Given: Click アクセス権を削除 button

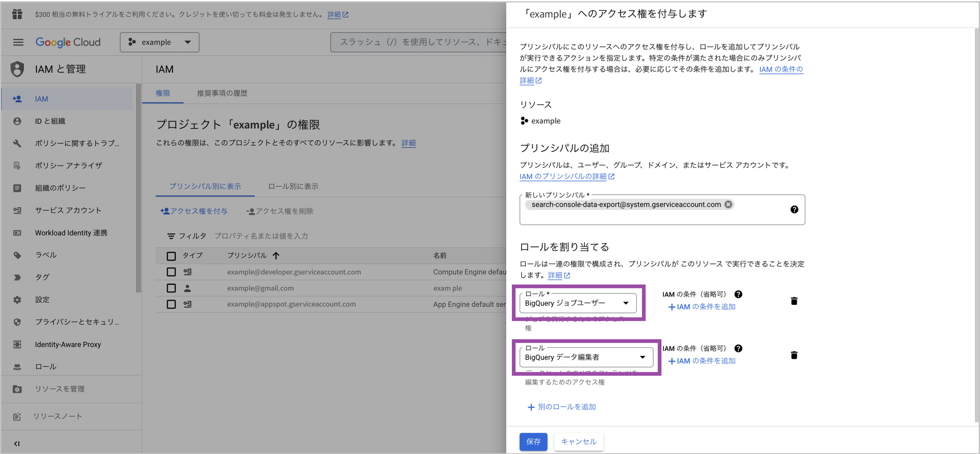Looking at the screenshot, I should [280, 211].
